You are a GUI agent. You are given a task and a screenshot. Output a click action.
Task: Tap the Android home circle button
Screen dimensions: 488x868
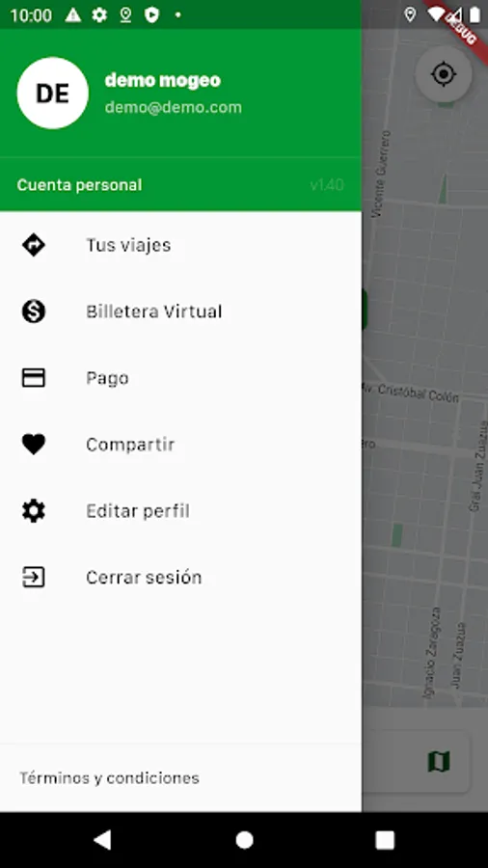[244, 840]
